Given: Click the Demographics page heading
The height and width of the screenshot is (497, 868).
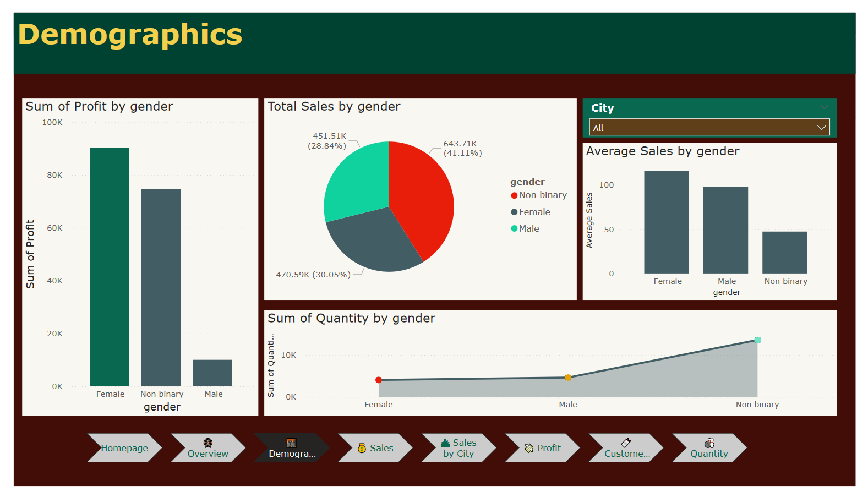Looking at the screenshot, I should (x=130, y=34).
